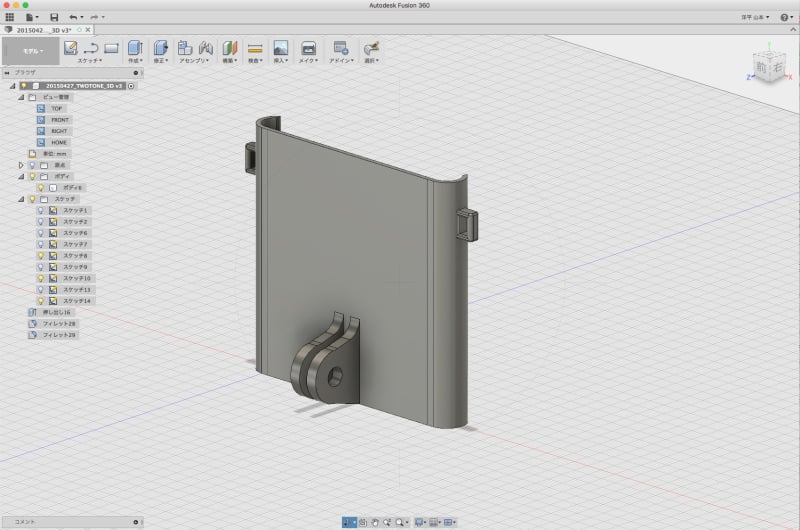
Task: Select the TOP named view
Action: [x=50, y=109]
